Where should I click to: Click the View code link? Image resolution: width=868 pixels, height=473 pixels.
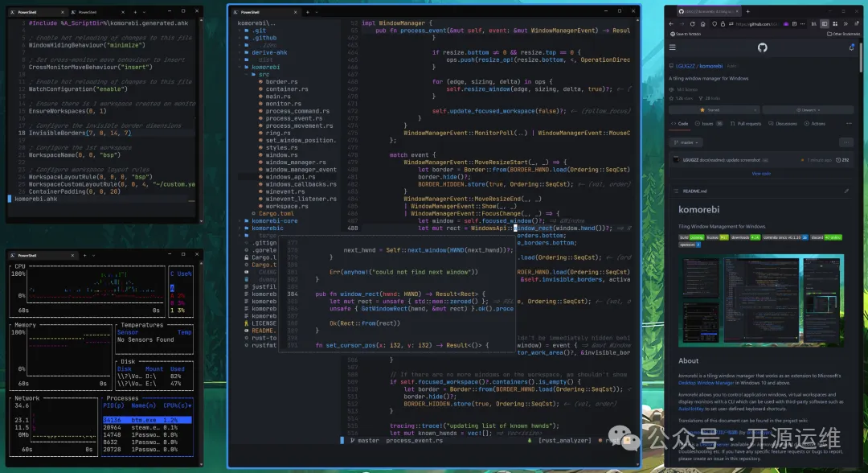760,173
